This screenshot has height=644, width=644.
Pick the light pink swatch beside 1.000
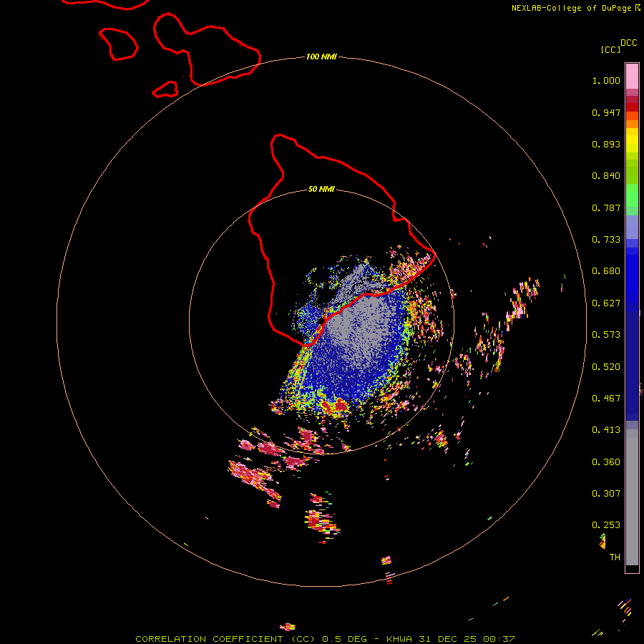pos(632,76)
